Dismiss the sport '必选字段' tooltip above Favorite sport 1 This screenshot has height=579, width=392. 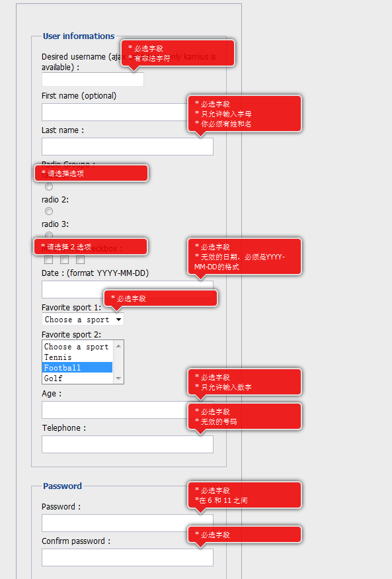coord(161,298)
